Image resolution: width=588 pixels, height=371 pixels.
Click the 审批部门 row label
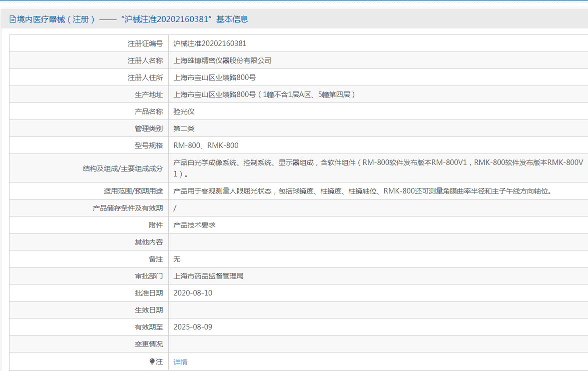[x=149, y=276]
